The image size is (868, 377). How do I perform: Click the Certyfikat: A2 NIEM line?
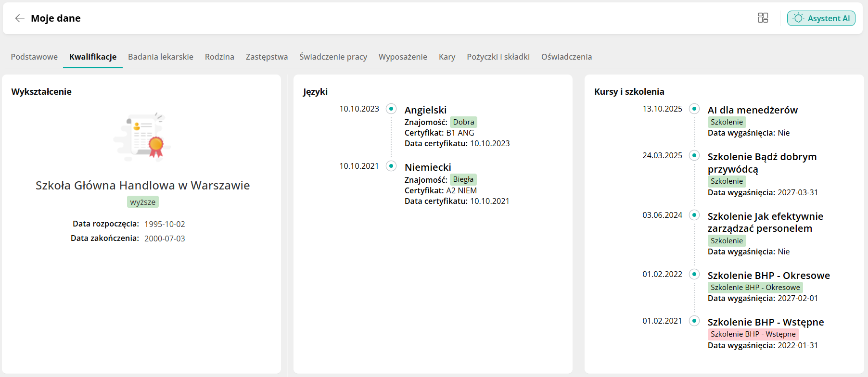(x=441, y=190)
